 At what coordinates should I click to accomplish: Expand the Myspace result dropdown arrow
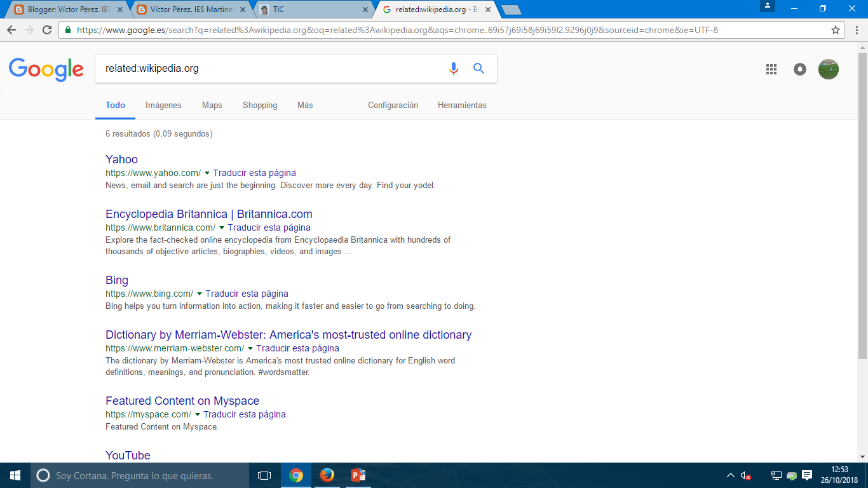[x=198, y=414]
